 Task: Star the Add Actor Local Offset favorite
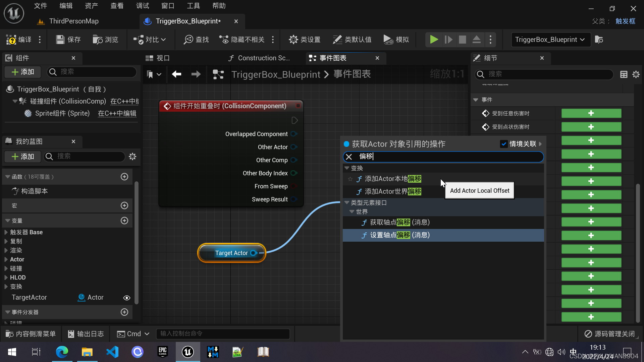[350, 179]
